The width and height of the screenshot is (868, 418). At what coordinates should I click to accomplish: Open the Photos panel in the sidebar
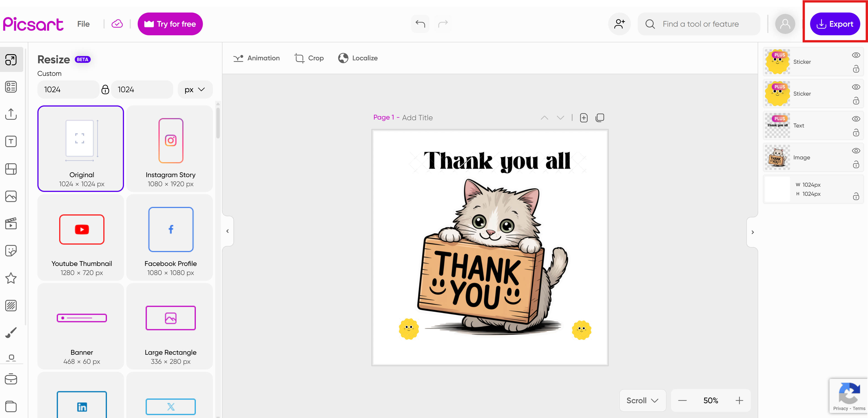pyautogui.click(x=11, y=196)
